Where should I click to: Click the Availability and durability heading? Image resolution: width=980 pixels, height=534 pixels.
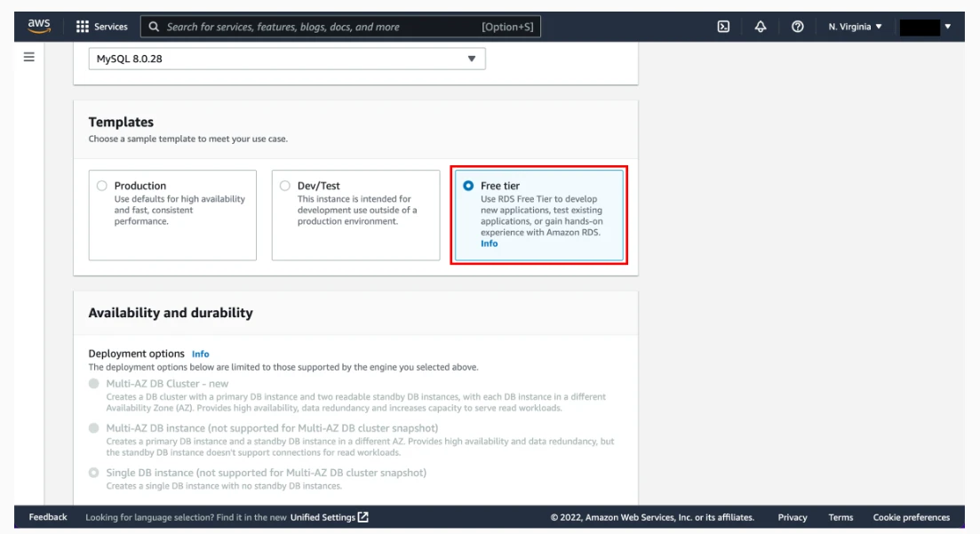point(171,313)
